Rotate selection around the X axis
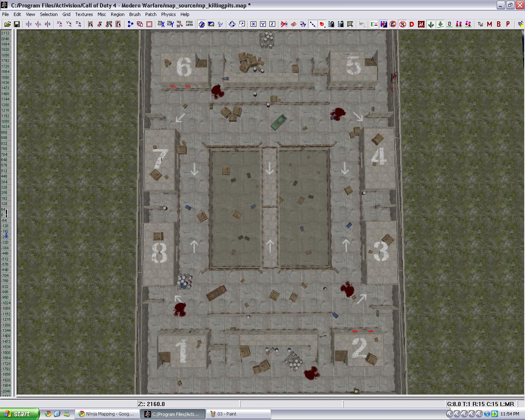Screen dimensions: 525x420 pos(59,24)
